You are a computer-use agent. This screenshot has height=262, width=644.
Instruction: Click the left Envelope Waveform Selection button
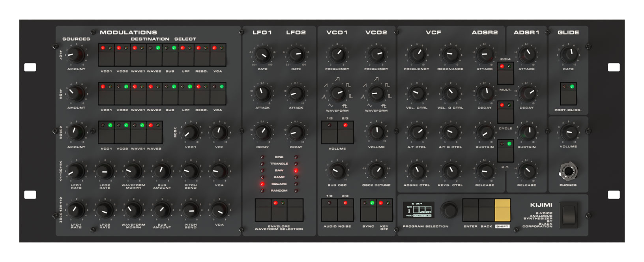pyautogui.click(x=263, y=210)
